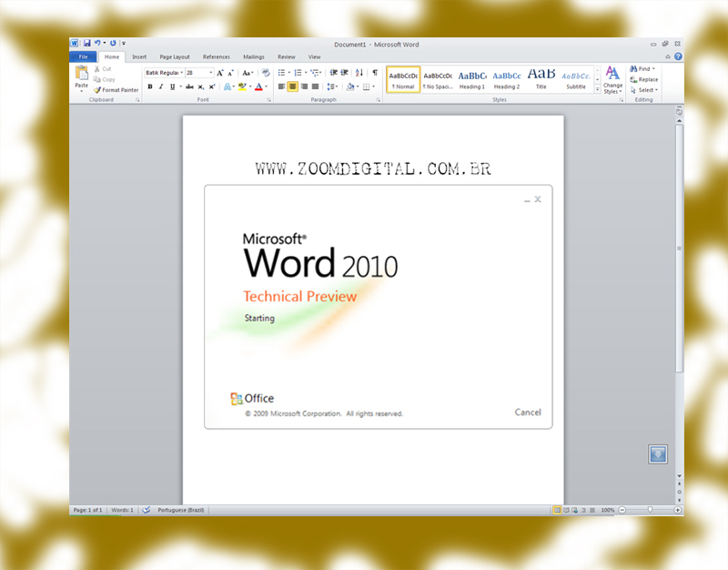Click the zoom out minus button

click(x=622, y=510)
